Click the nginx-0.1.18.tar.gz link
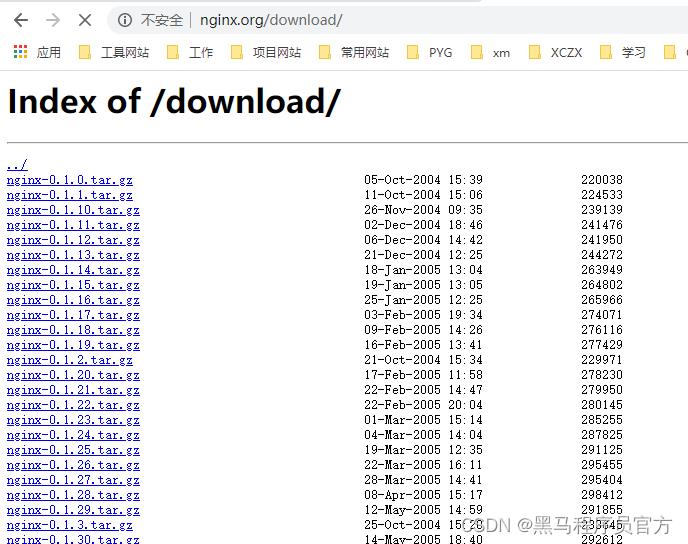The height and width of the screenshot is (544, 688). pos(73,330)
